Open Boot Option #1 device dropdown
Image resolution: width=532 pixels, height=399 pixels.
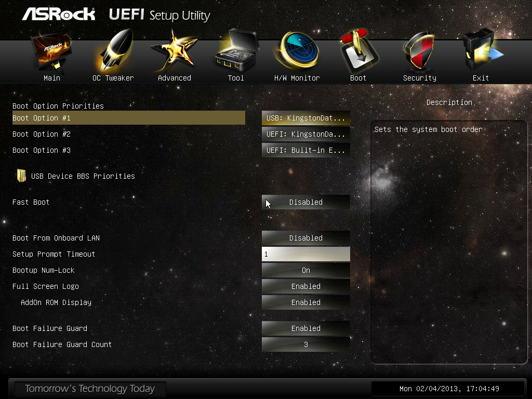click(x=305, y=118)
